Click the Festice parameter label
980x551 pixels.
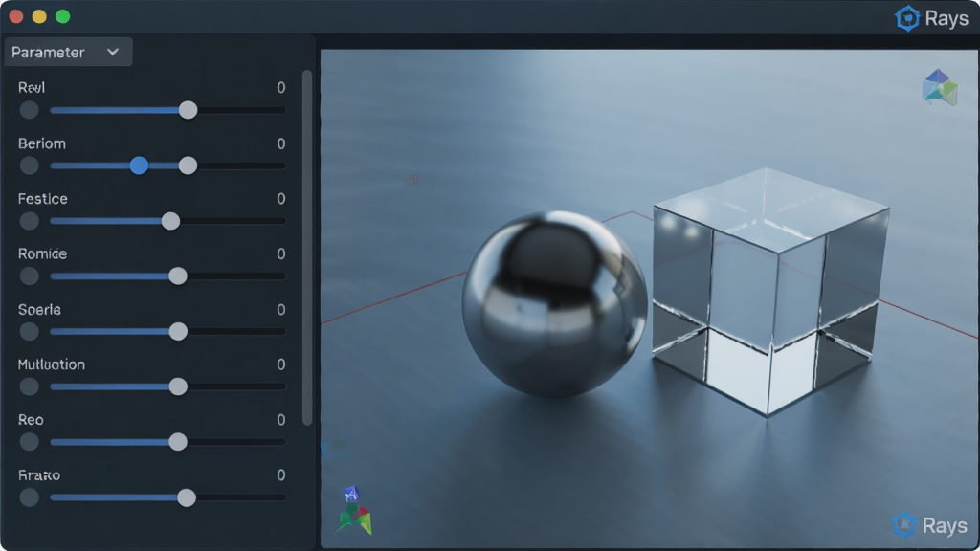[42, 199]
